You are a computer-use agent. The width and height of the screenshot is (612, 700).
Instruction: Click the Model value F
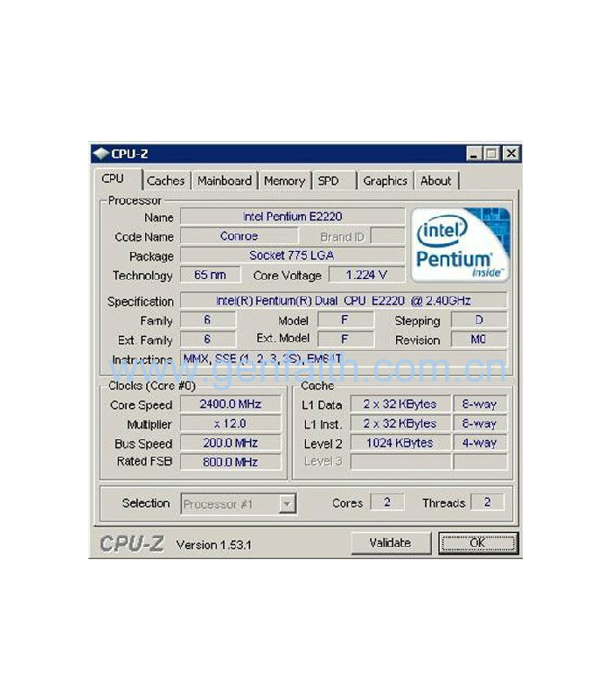point(345,319)
